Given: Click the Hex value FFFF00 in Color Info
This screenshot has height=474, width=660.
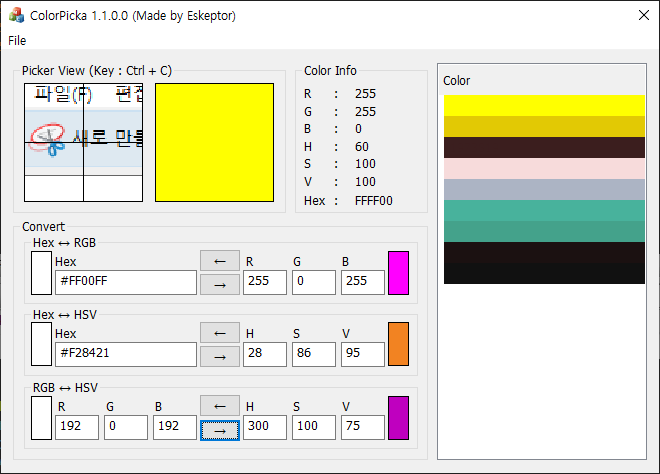Looking at the screenshot, I should pyautogui.click(x=373, y=201).
